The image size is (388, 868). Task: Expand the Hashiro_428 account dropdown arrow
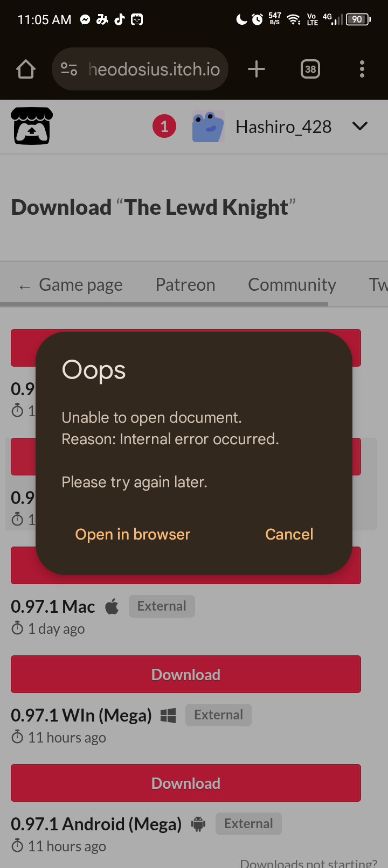tap(360, 127)
